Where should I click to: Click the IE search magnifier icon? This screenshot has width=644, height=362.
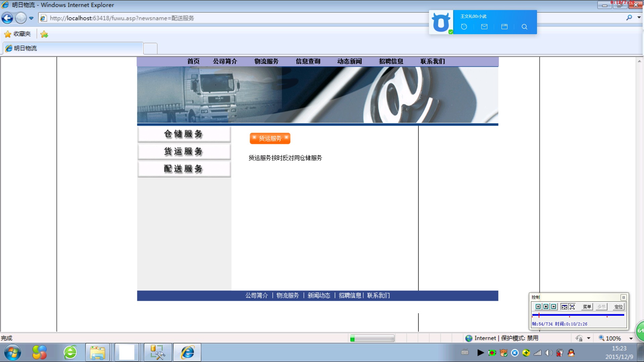629,18
